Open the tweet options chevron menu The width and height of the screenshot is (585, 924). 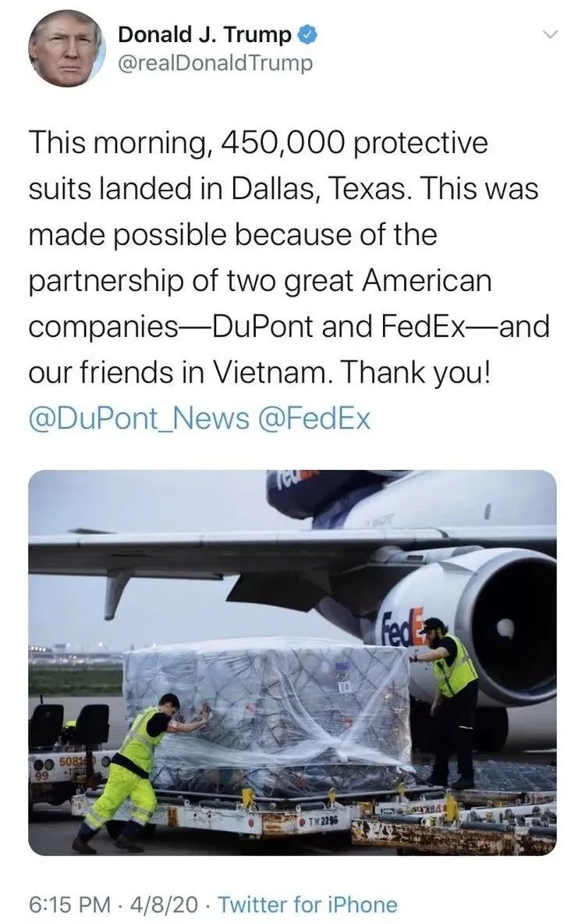tap(548, 35)
